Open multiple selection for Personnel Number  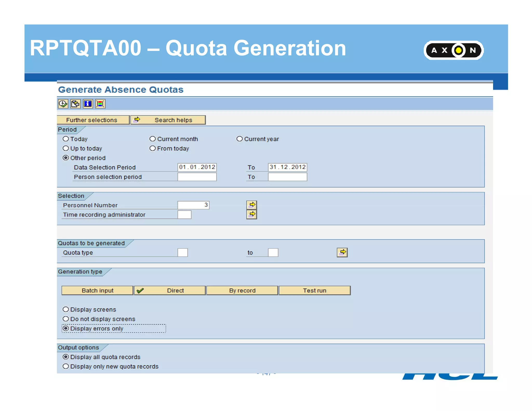coord(251,205)
